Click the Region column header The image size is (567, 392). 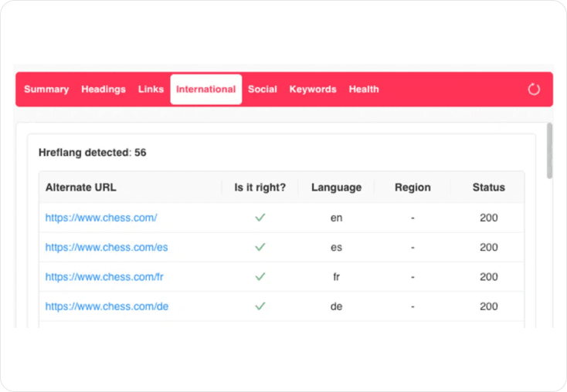point(413,188)
